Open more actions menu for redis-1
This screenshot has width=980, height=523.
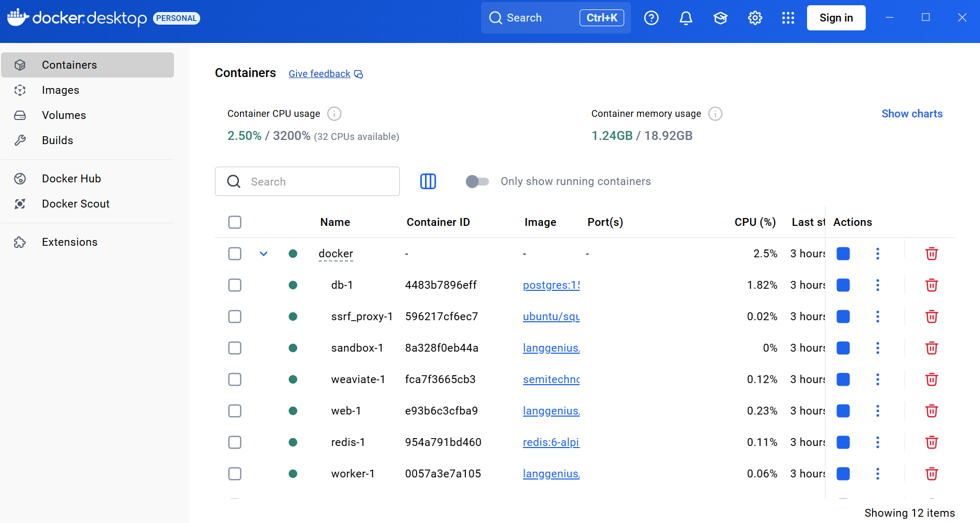coord(878,442)
